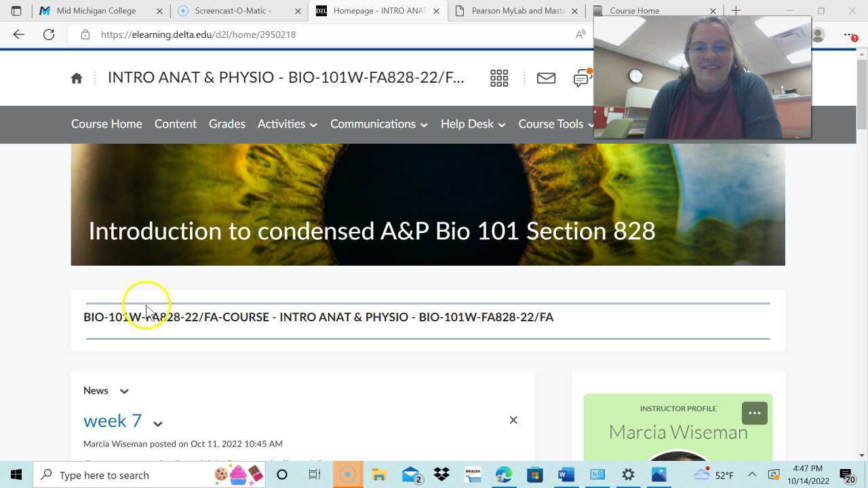Select Content in the course navigation
868x488 pixels.
tap(175, 124)
